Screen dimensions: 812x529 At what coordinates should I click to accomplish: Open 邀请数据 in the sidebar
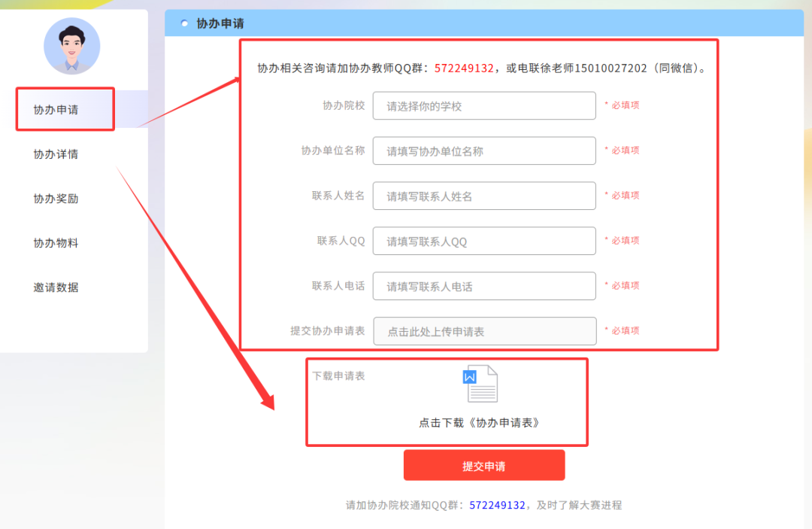coord(56,287)
